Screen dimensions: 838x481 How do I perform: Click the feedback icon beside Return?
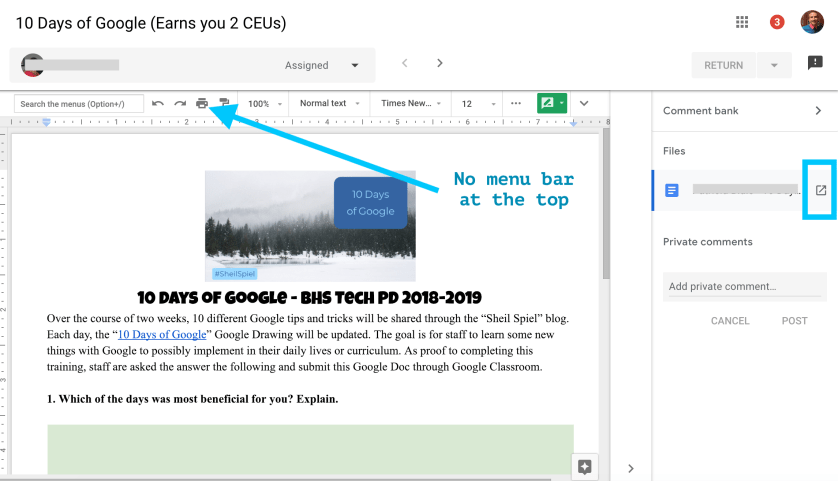(x=815, y=64)
